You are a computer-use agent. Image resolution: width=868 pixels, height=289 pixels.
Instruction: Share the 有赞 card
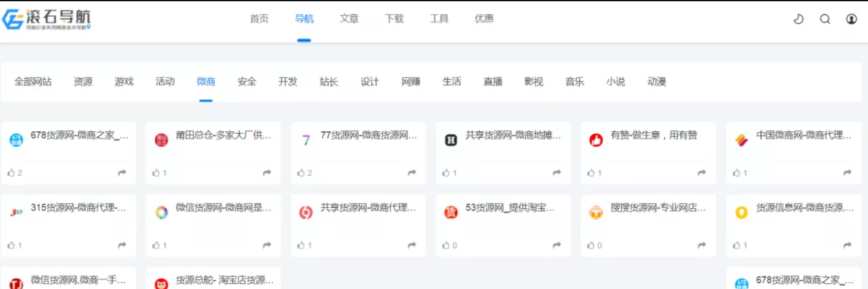pos(702,173)
